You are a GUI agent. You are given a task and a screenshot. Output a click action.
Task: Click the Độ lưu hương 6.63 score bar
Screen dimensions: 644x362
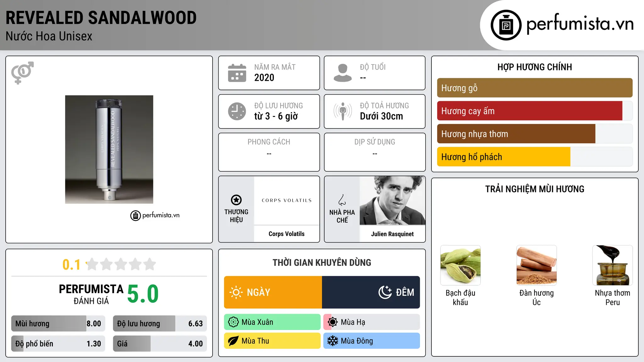(160, 324)
